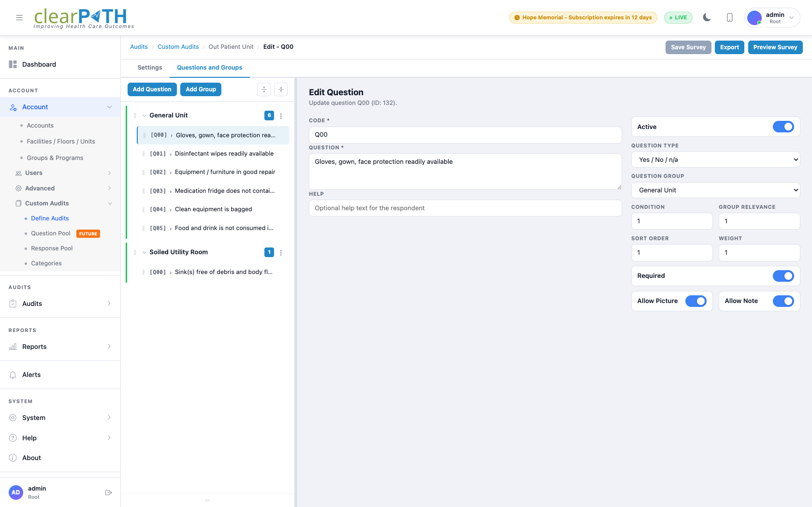Disable the Active toggle
The height and width of the screenshot is (507, 812).
tap(783, 127)
